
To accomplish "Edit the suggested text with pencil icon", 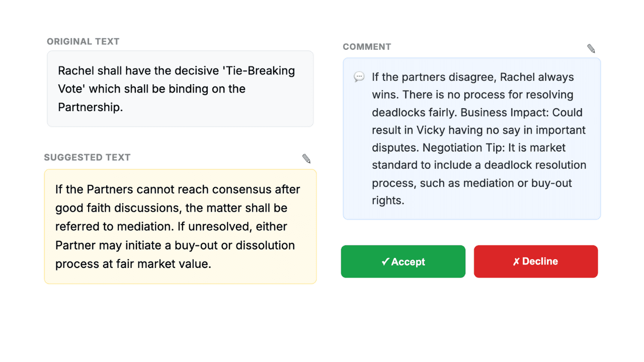I will (306, 159).
